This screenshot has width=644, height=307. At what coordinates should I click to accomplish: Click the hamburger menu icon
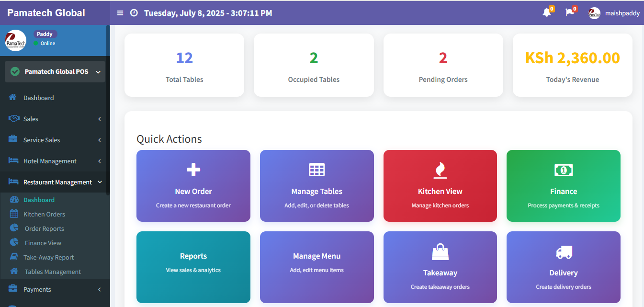click(x=120, y=13)
